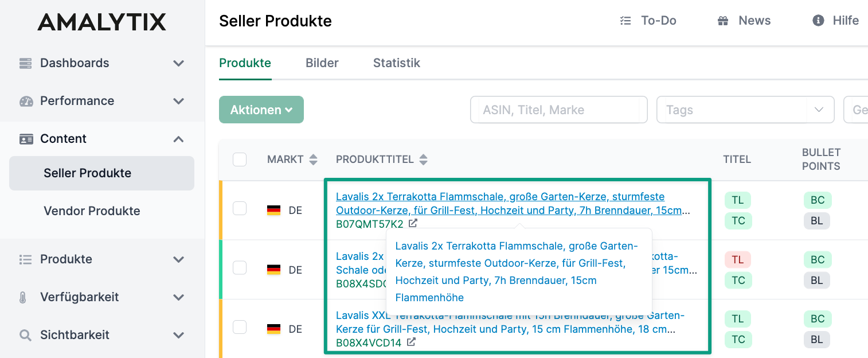This screenshot has width=868, height=358.
Task: Open the Aktionen dropdown button
Action: (261, 110)
